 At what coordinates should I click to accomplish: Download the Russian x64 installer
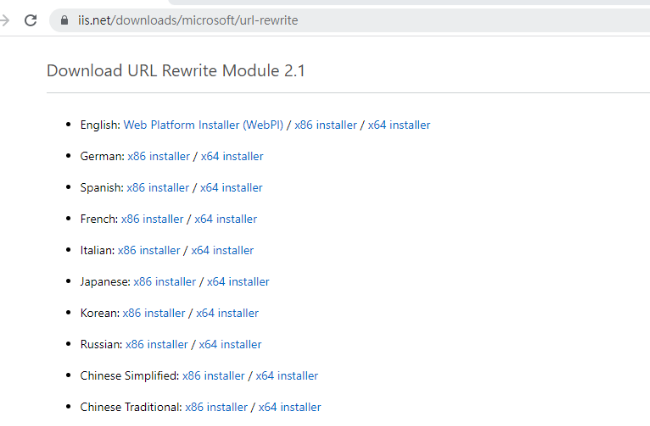[x=230, y=344]
